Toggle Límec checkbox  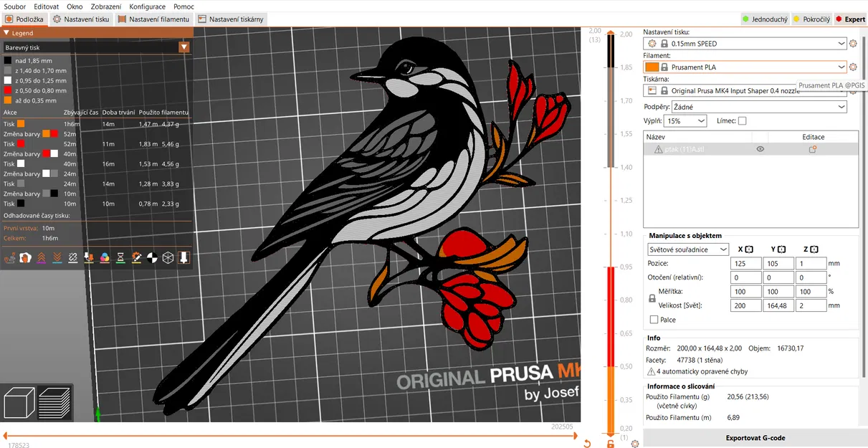742,120
